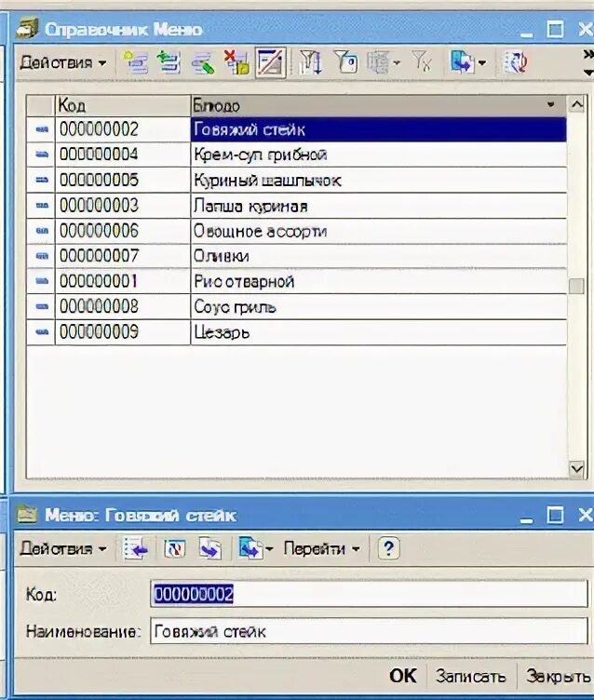Open Действия menu in Меню: Говяжий стейк window
Screen dimensions: 594x700
click(62, 548)
